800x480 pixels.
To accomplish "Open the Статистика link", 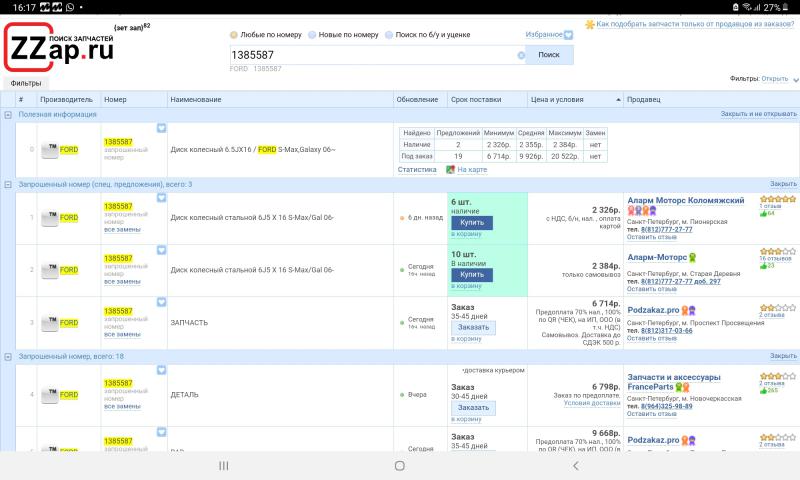I will (x=417, y=169).
